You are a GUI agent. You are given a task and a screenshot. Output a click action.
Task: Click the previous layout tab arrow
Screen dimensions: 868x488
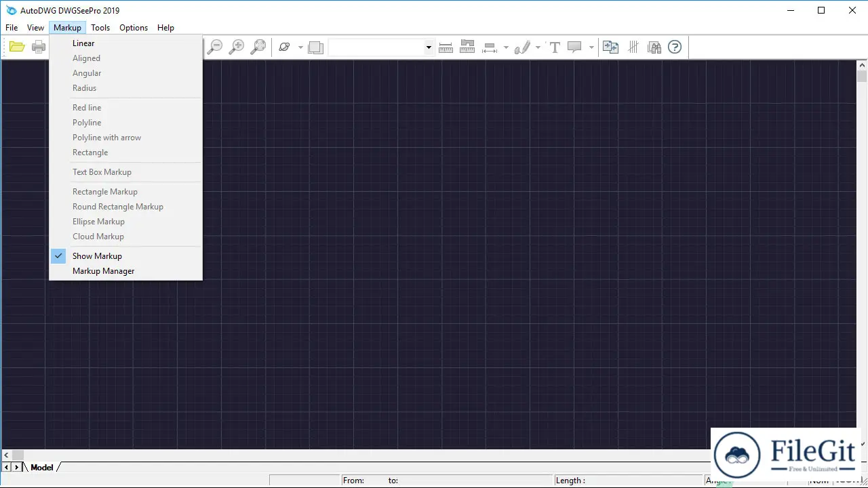pos(7,467)
